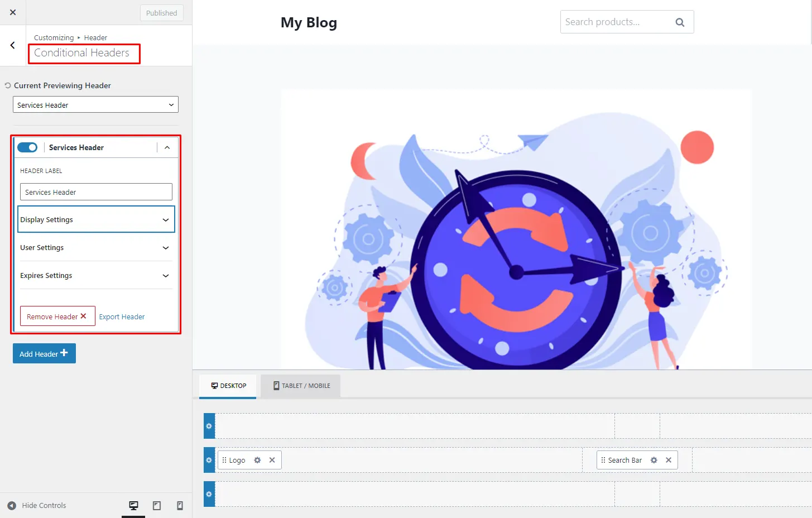Click the magnifier icon in Search products bar
The height and width of the screenshot is (518, 812).
[679, 22]
